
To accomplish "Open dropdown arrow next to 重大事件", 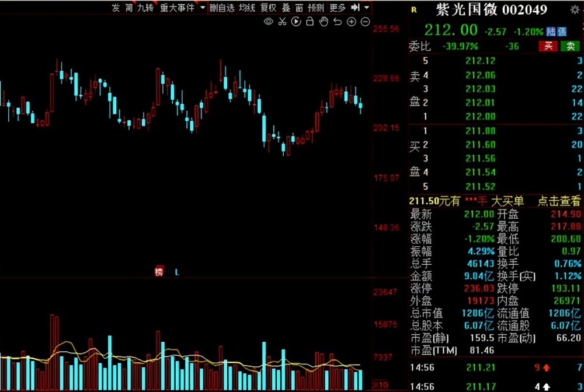I will pyautogui.click(x=203, y=7).
